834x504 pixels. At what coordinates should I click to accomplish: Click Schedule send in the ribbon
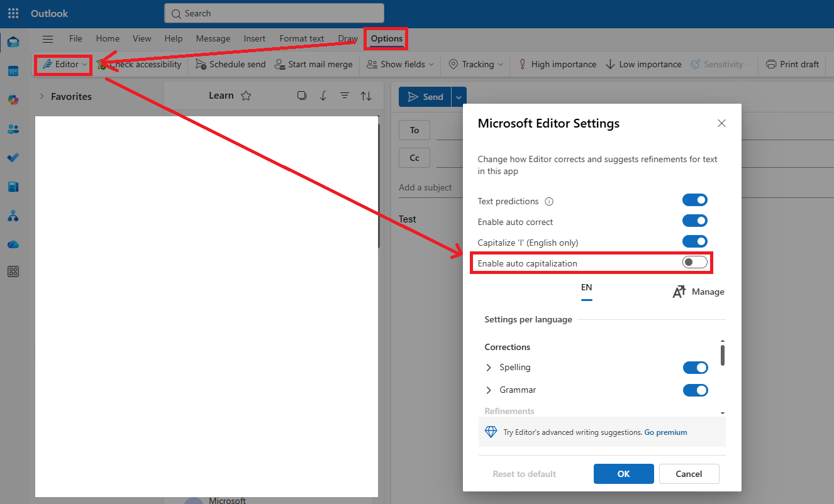pos(230,64)
